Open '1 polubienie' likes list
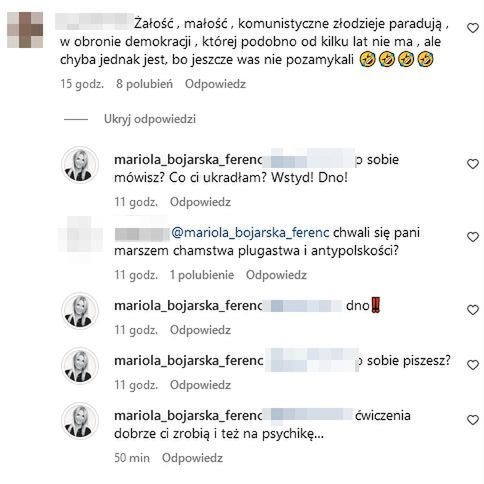The height and width of the screenshot is (484, 484). click(202, 275)
